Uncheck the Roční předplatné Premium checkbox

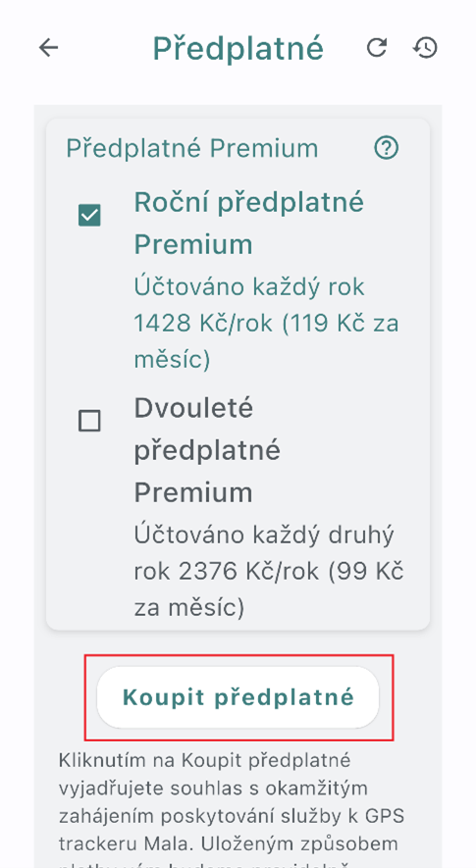pos(89,216)
